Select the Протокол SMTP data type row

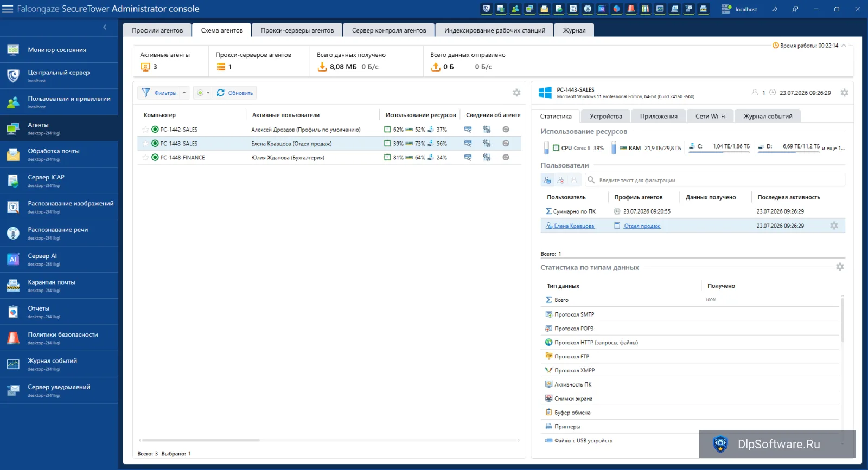(x=690, y=314)
